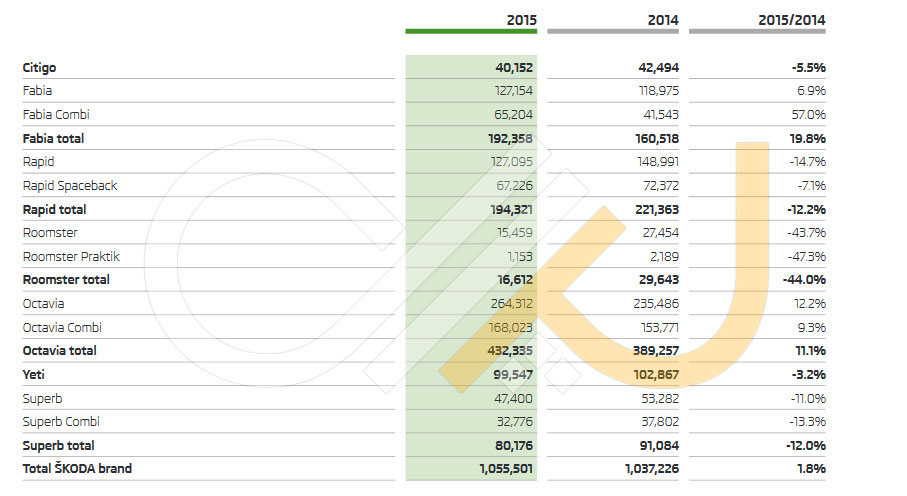Click Octavia 2015 value 264,312
This screenshot has height=496, width=907.
511,304
